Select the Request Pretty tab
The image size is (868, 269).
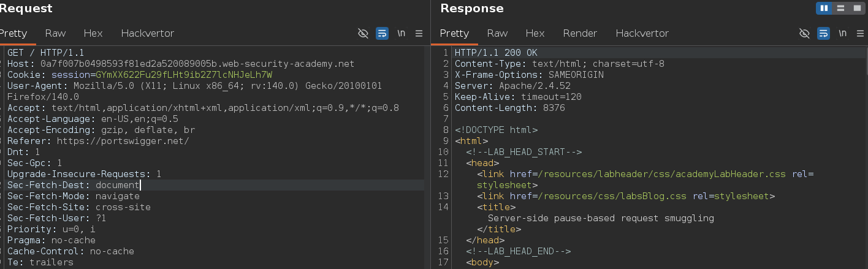pos(13,33)
